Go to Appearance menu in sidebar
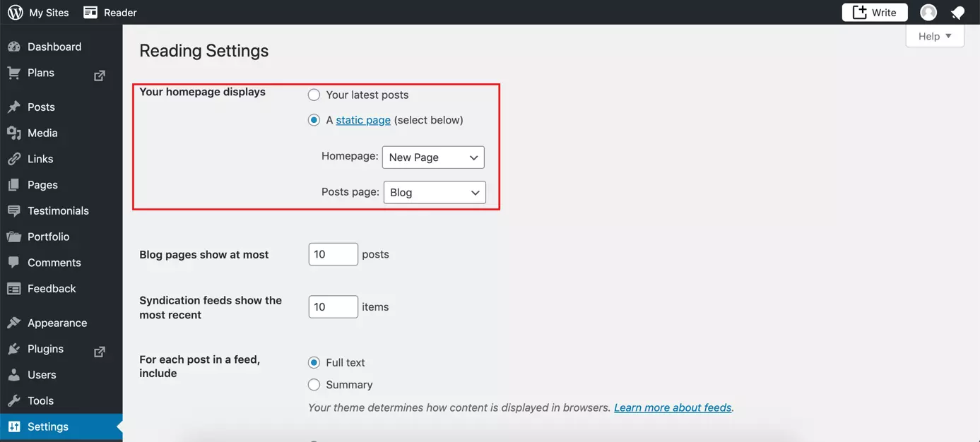Screen dimensions: 980x442 point(57,323)
